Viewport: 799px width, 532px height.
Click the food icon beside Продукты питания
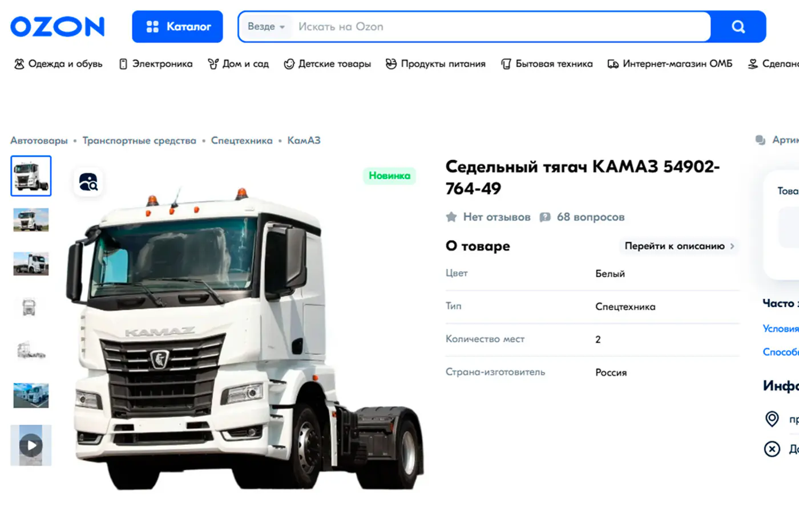point(391,64)
